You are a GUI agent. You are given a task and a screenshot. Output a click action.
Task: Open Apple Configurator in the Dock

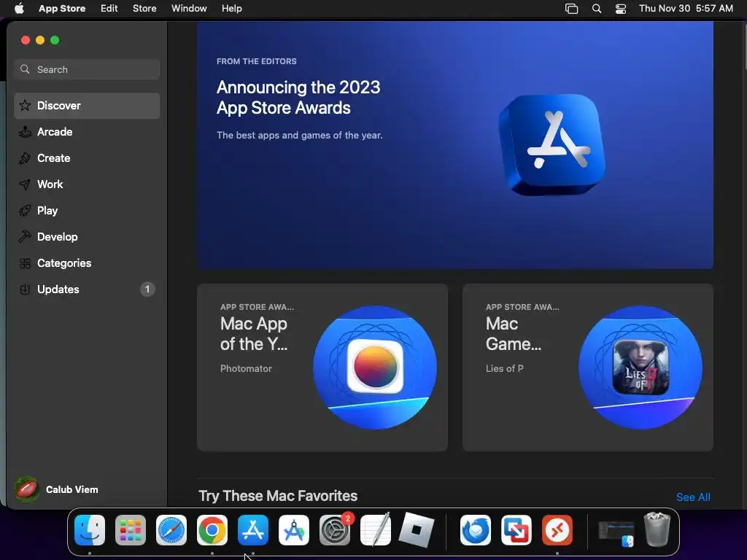294,529
